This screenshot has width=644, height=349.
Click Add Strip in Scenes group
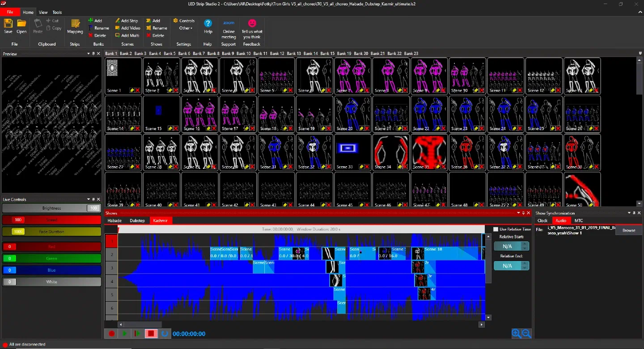pyautogui.click(x=127, y=21)
